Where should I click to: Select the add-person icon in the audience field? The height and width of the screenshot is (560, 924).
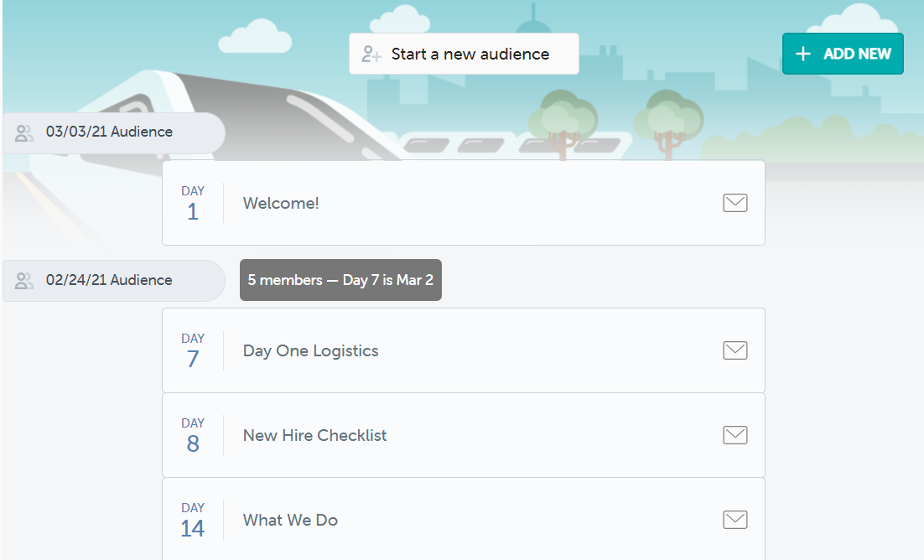pos(370,53)
